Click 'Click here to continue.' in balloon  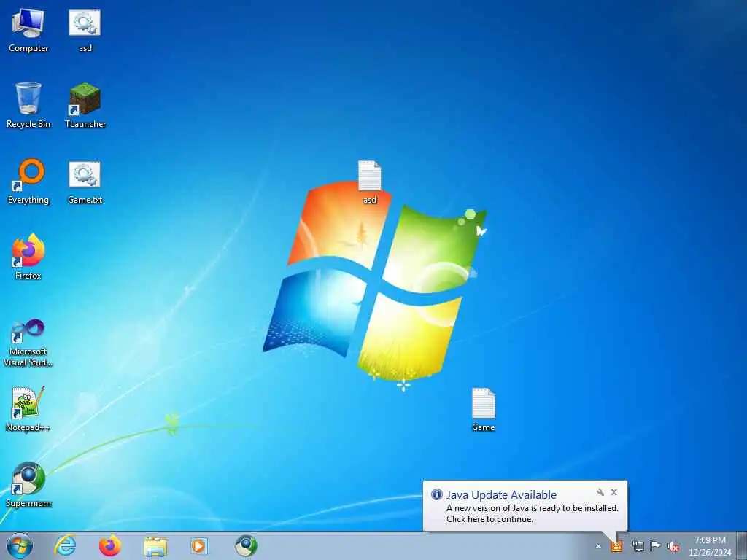click(489, 519)
